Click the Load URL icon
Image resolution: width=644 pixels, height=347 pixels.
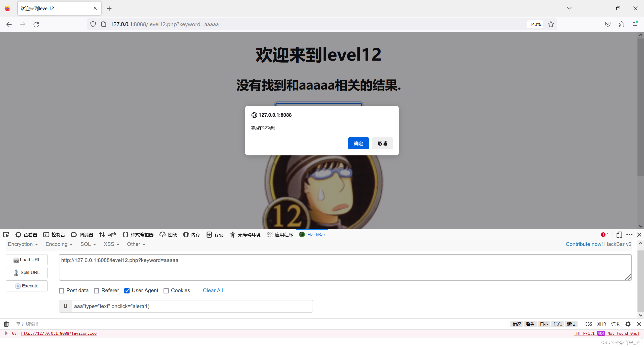[16, 260]
